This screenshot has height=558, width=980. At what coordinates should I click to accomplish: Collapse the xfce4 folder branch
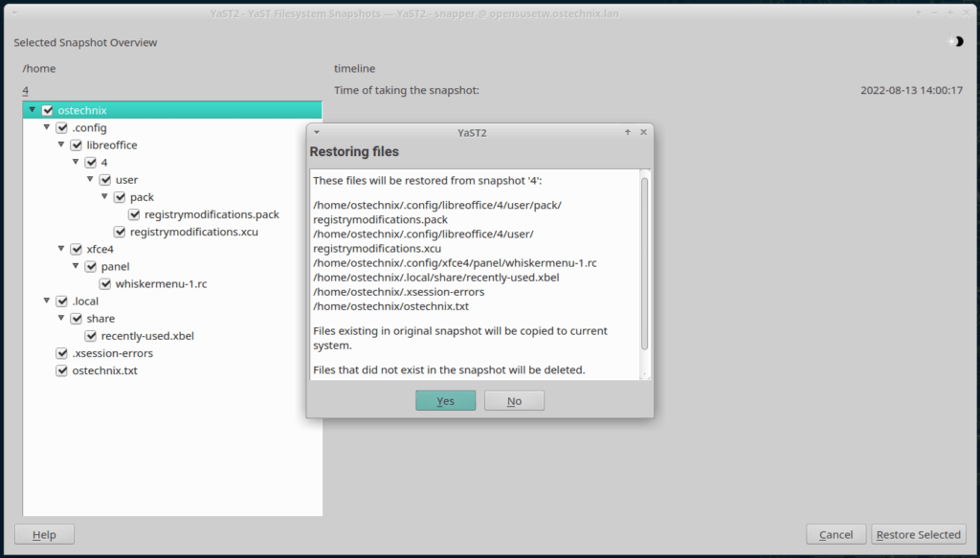point(61,249)
